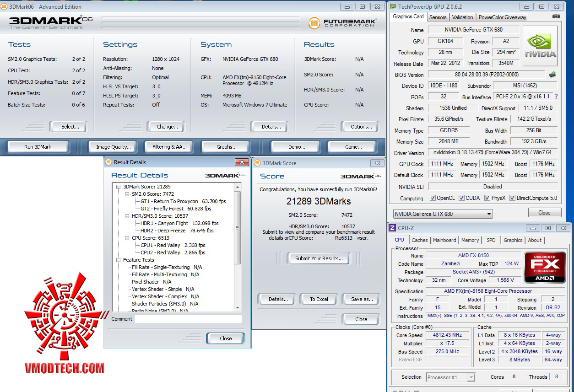The width and height of the screenshot is (574, 392).
Task: Click the To Excel button
Action: [319, 299]
